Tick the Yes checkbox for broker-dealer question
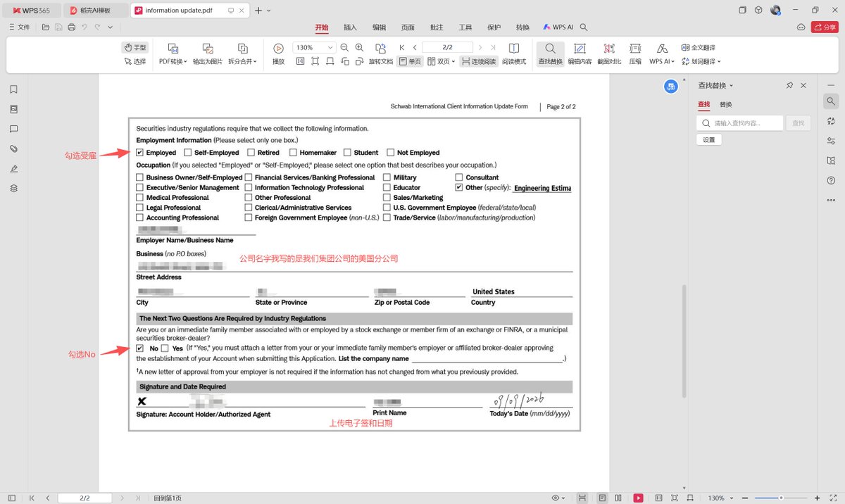Screen dimensions: 845x504 [165, 348]
